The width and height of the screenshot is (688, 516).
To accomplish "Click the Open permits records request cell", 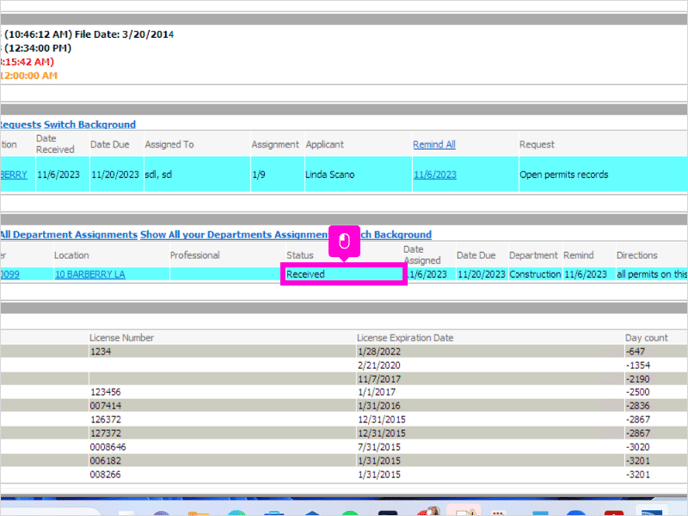I will (603, 175).
